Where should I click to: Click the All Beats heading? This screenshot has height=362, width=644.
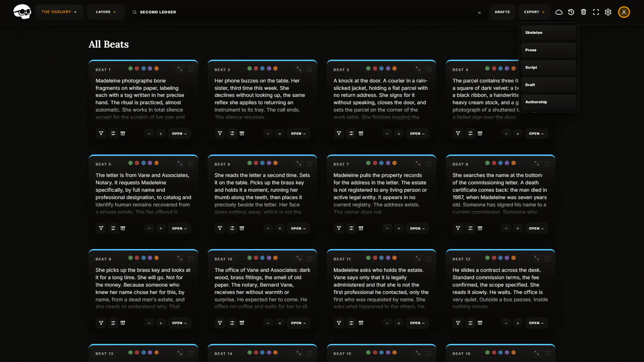(108, 44)
